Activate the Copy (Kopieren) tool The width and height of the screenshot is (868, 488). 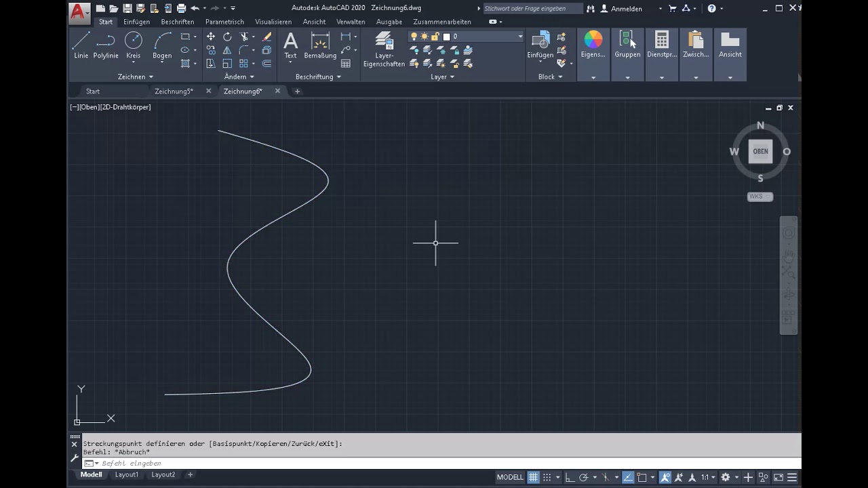(x=211, y=50)
